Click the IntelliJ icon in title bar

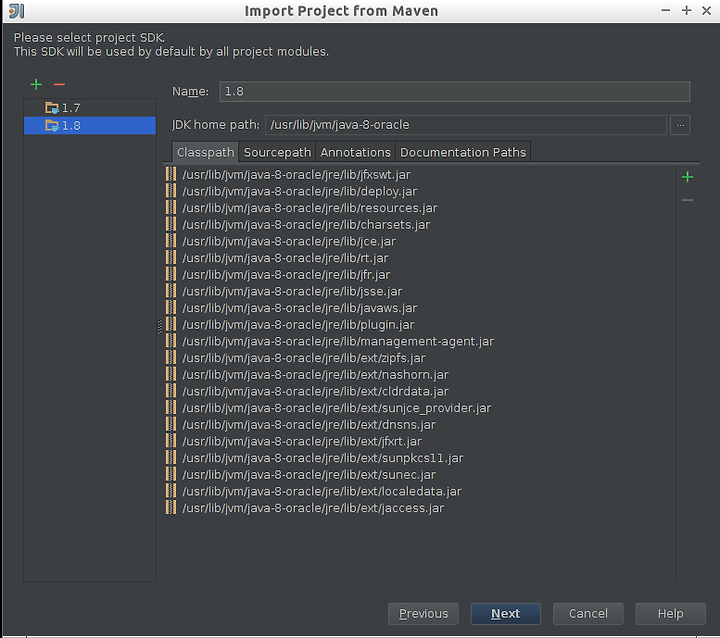tap(17, 11)
